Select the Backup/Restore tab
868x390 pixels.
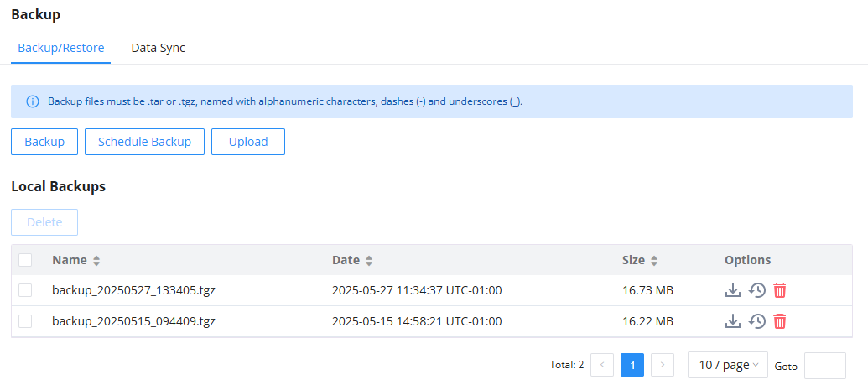click(61, 48)
